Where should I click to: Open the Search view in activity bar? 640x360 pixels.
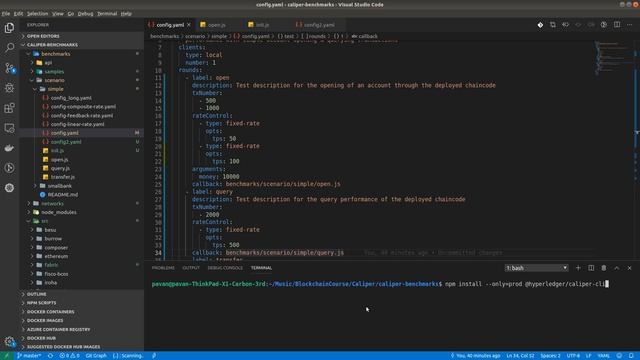pyautogui.click(x=9, y=48)
